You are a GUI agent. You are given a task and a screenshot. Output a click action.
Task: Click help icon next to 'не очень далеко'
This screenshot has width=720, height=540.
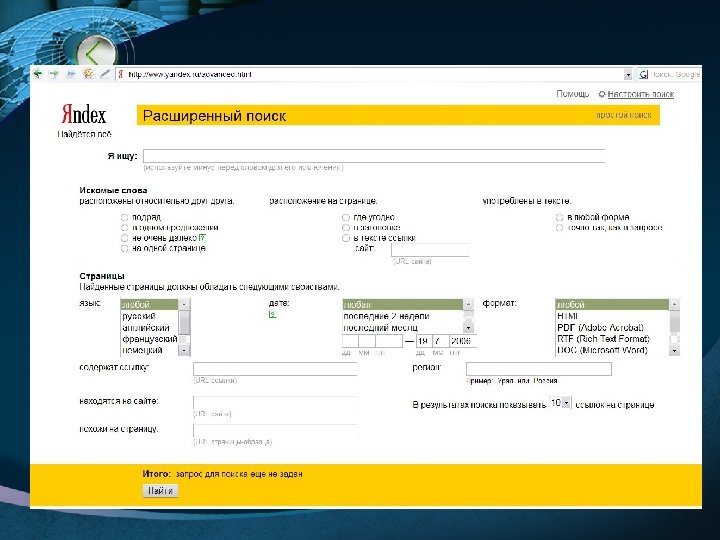[x=202, y=238]
